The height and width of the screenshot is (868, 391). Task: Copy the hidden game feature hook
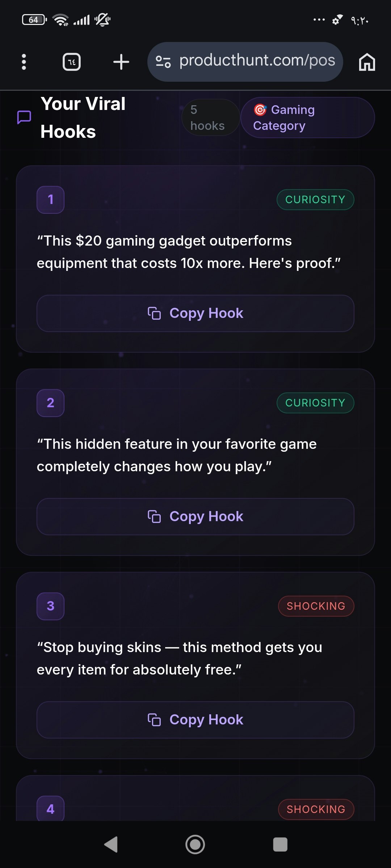tap(195, 516)
